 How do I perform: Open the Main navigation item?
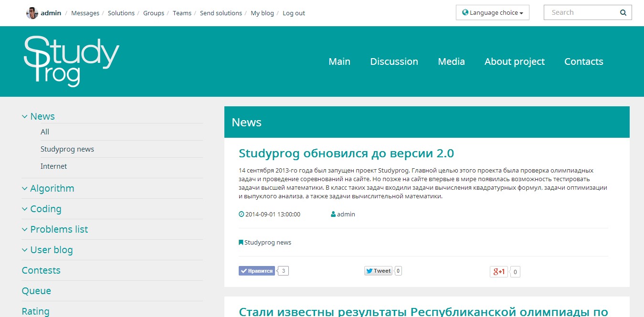339,61
